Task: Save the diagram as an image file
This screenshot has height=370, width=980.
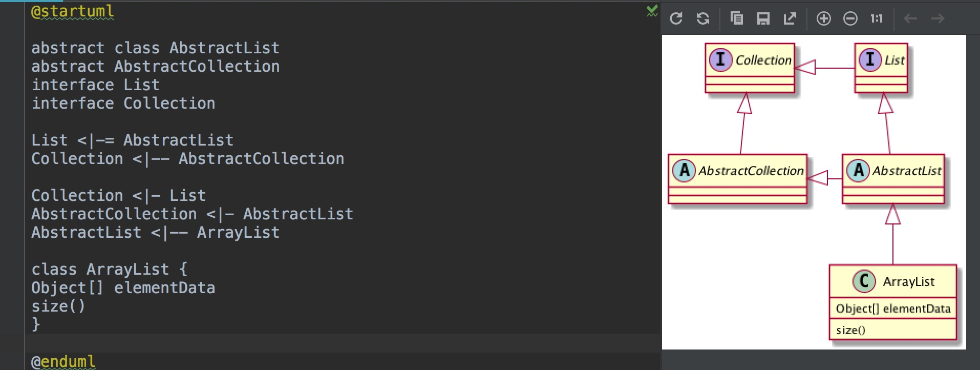Action: pos(763,18)
